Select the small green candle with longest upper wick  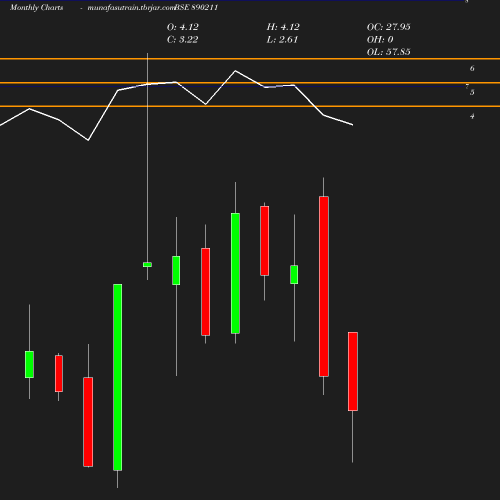coord(147,265)
